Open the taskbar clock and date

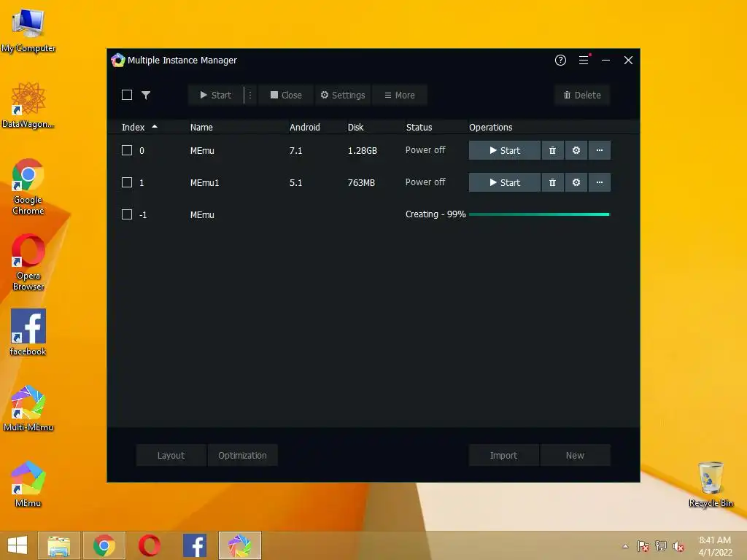click(x=715, y=546)
